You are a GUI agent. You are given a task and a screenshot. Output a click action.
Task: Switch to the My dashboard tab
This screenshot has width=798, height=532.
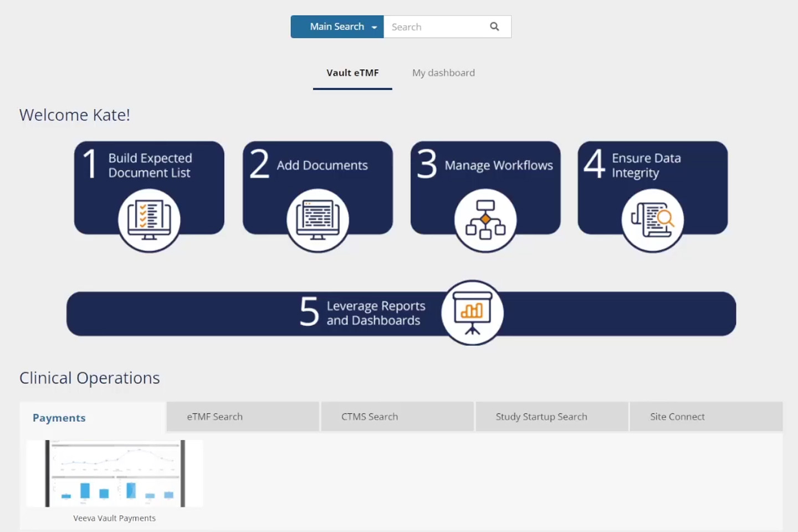(443, 73)
